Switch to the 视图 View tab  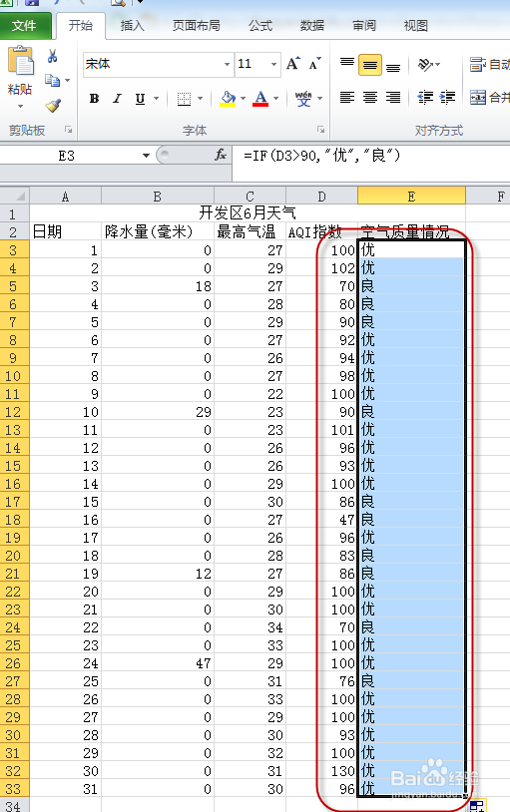click(x=415, y=25)
